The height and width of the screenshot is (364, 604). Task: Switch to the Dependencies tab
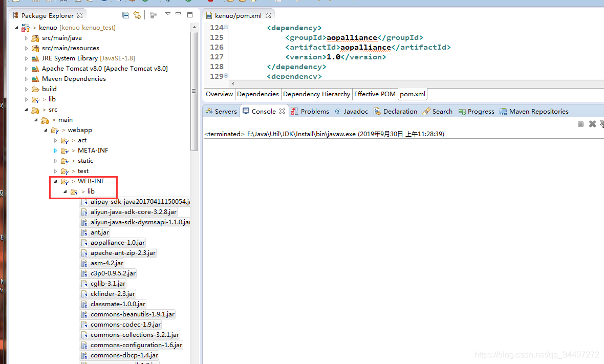[257, 94]
